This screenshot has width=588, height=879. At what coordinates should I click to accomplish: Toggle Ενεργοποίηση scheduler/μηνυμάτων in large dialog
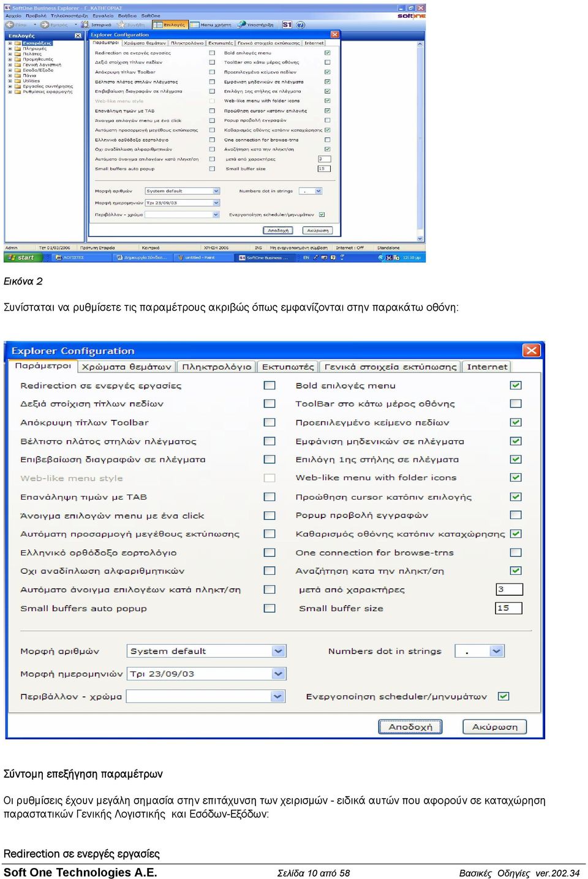pos(503,696)
